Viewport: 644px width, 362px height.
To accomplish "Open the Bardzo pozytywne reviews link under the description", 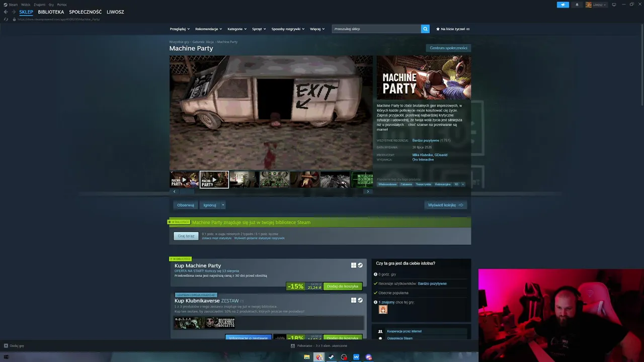I will tap(426, 141).
